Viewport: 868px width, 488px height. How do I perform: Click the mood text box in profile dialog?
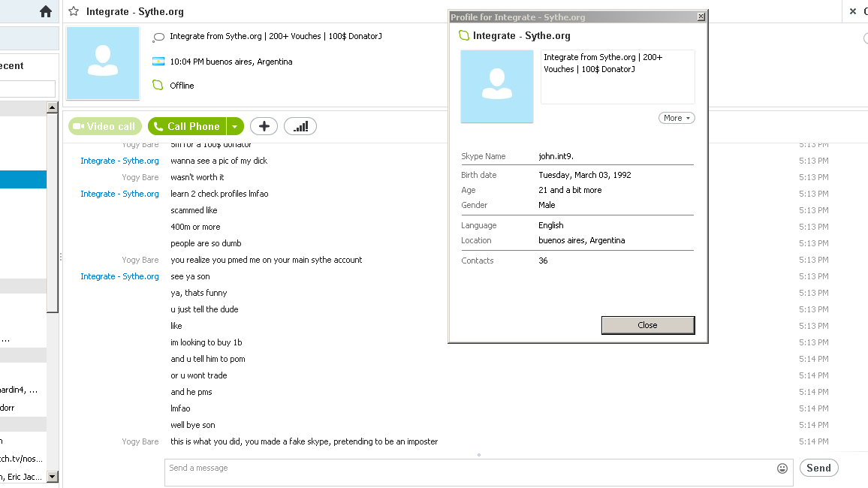click(x=617, y=77)
